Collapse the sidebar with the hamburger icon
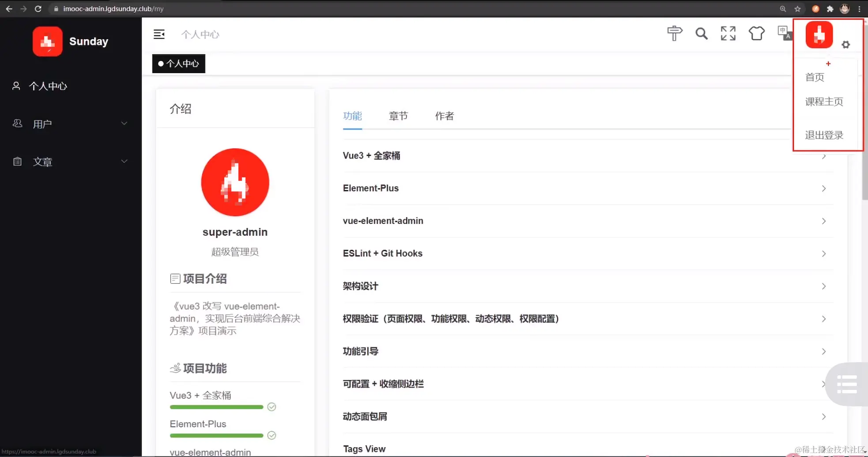The width and height of the screenshot is (868, 457). [159, 34]
